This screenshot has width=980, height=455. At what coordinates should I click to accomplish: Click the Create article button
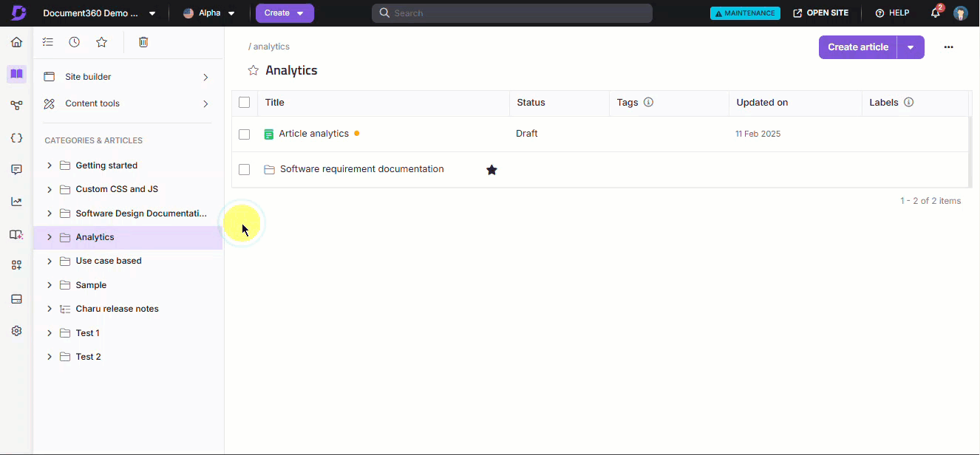(x=857, y=47)
